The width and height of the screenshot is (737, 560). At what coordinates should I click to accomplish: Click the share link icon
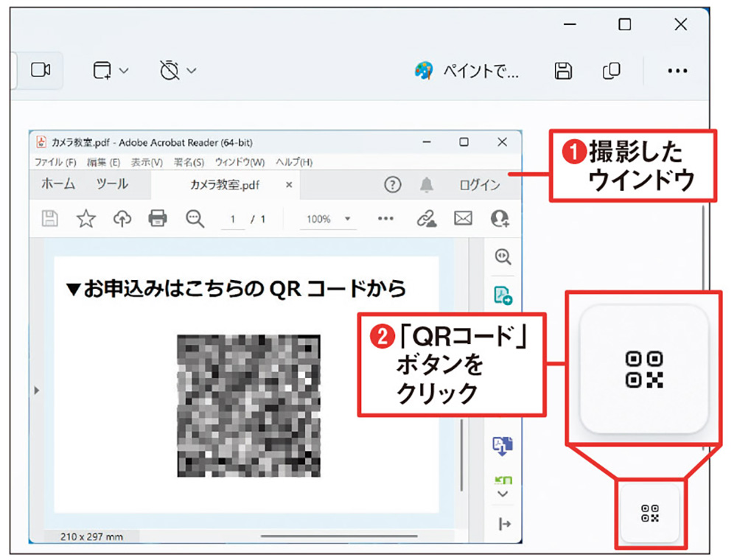click(426, 219)
